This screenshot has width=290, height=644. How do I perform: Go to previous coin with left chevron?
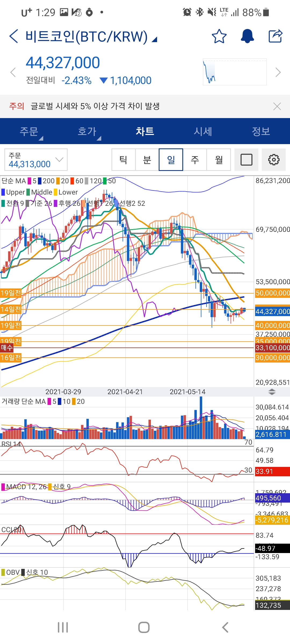(x=13, y=72)
